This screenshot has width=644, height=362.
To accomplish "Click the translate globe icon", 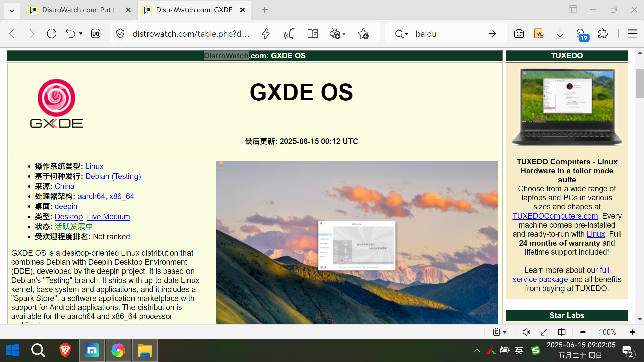I will 335,34.
